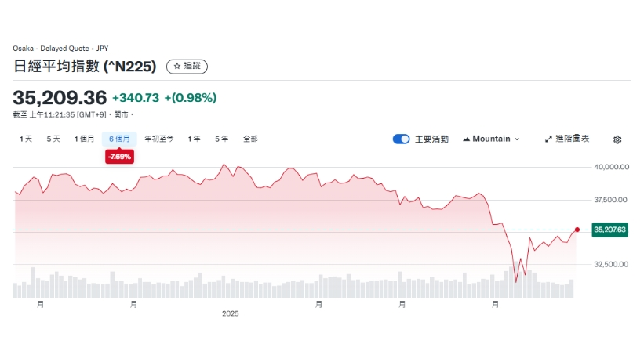Click the expand arrows icon of advanced chart
This screenshot has height=362, width=644.
pos(548,139)
